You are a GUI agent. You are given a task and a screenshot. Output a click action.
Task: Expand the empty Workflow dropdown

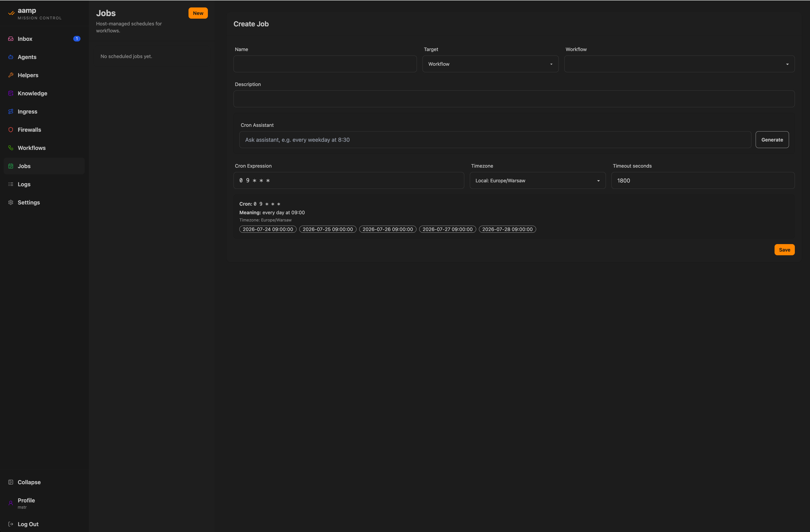[679, 64]
